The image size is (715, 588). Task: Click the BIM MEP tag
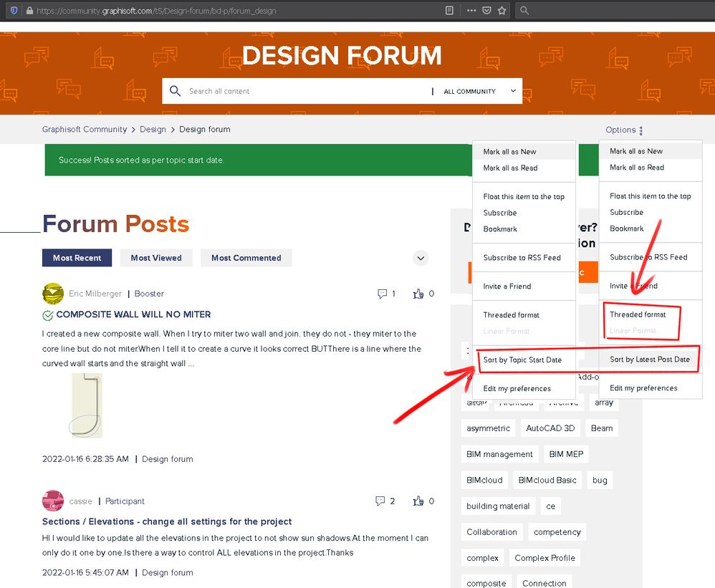567,455
